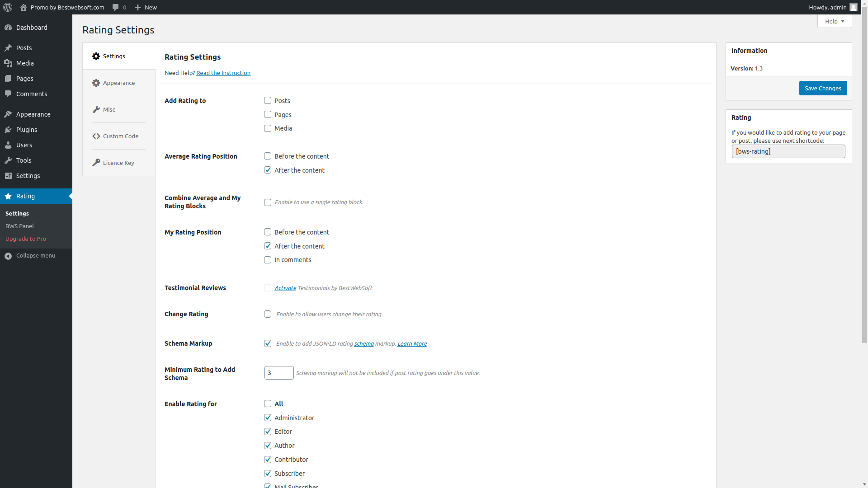Click the Activate Testimonials link
The image size is (868, 488).
[x=285, y=288]
